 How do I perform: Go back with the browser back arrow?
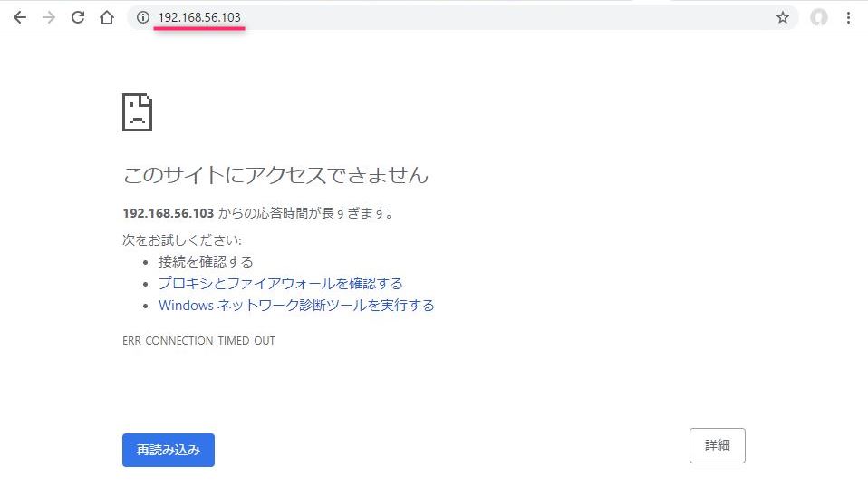pyautogui.click(x=20, y=17)
